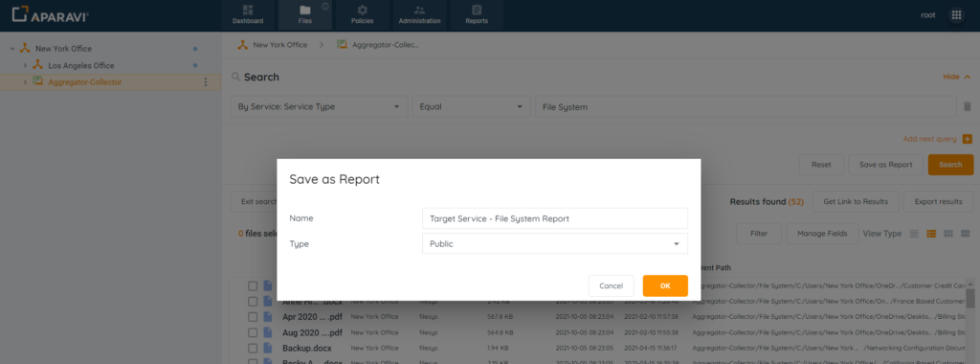The image size is (980, 364).
Task: Select the orange detailed list view icon
Action: coord(931,234)
